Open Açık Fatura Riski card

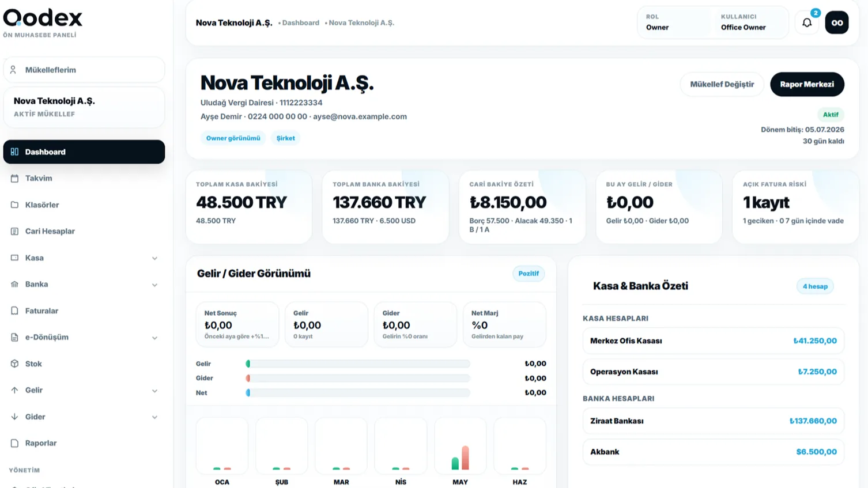795,207
